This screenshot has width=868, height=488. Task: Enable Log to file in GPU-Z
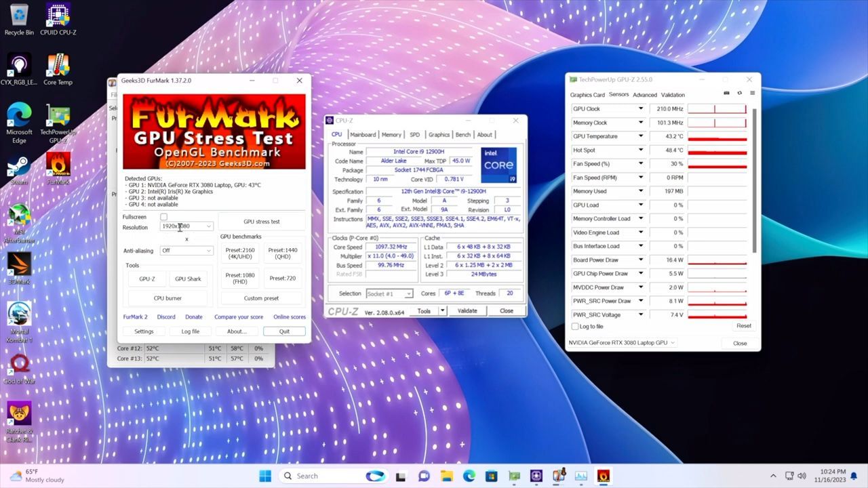[575, 326]
